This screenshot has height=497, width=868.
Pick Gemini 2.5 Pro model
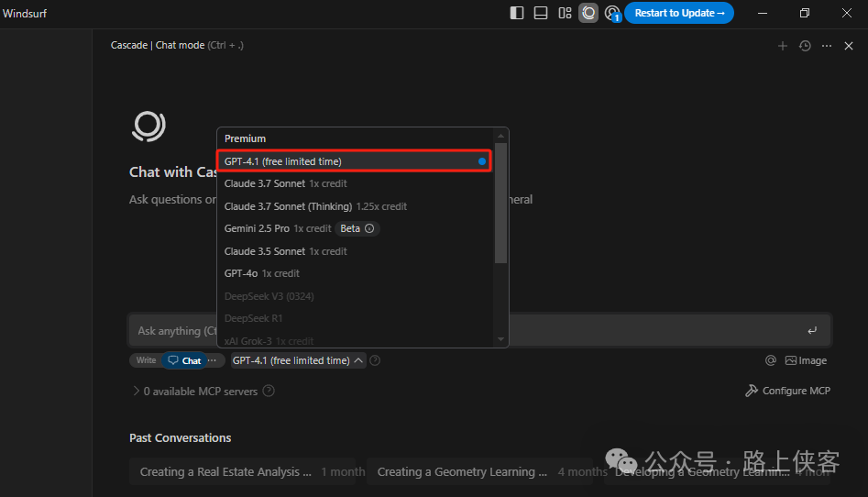pos(355,228)
